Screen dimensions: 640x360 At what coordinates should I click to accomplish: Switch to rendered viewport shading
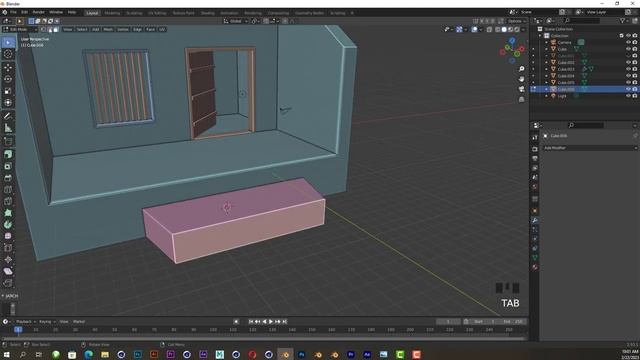coord(517,29)
